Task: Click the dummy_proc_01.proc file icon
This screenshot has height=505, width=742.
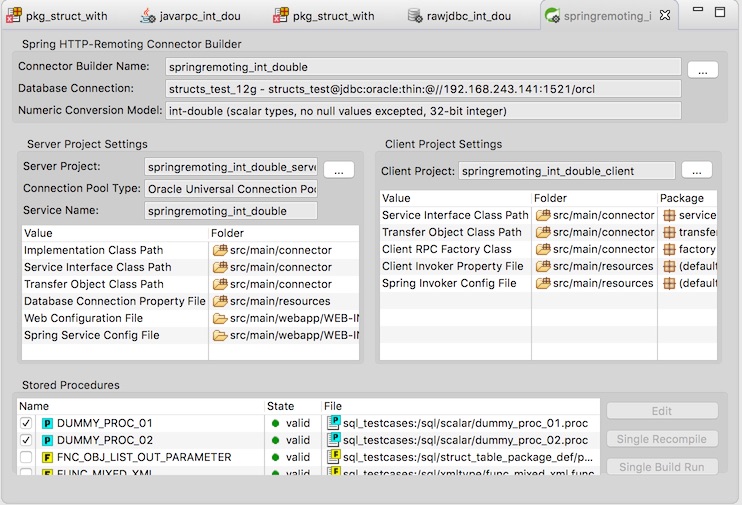Action: [x=334, y=422]
